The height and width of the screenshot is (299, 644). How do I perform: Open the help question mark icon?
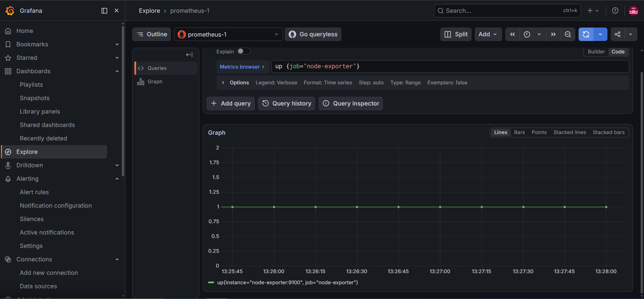click(x=615, y=11)
